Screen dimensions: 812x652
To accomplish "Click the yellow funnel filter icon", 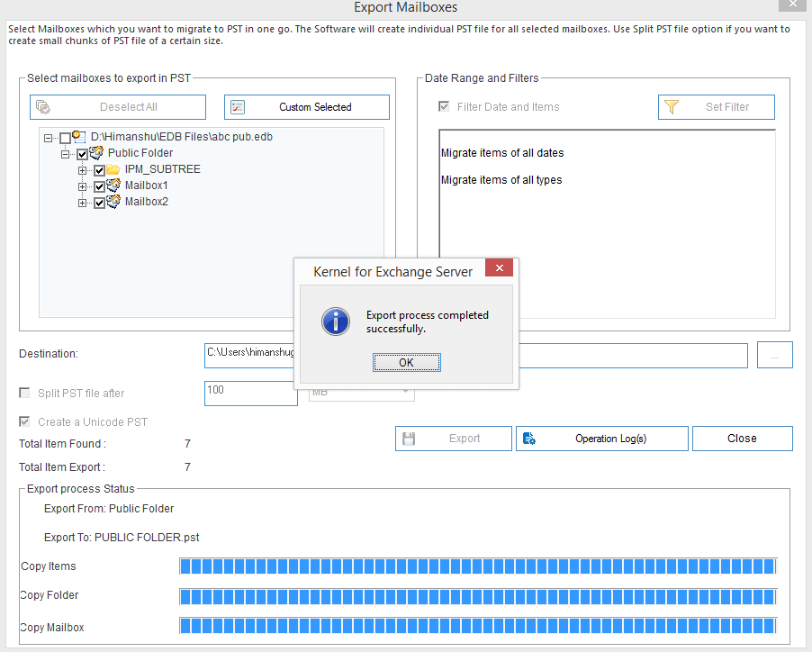I will pos(672,107).
